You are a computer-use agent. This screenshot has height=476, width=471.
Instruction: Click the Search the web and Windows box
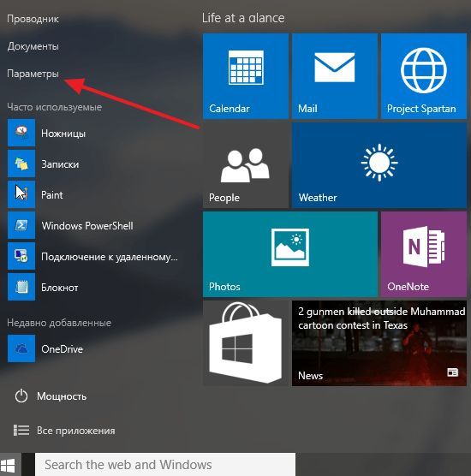(165, 465)
